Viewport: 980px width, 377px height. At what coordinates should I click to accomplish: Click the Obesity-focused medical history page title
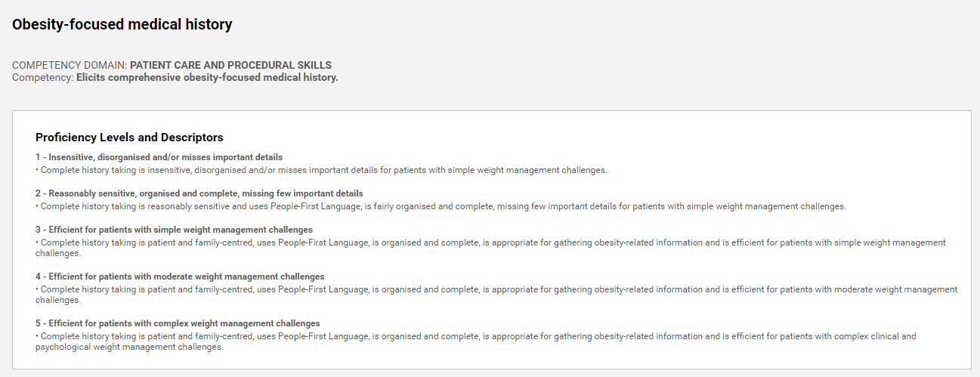122,24
